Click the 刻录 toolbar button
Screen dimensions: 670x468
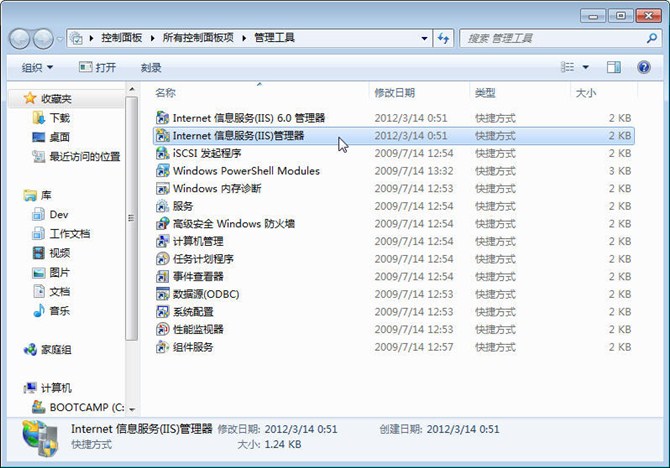click(x=151, y=68)
